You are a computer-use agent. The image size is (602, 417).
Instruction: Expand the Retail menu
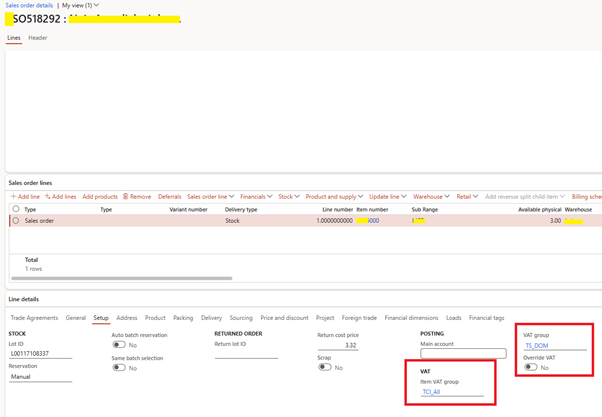(x=467, y=197)
